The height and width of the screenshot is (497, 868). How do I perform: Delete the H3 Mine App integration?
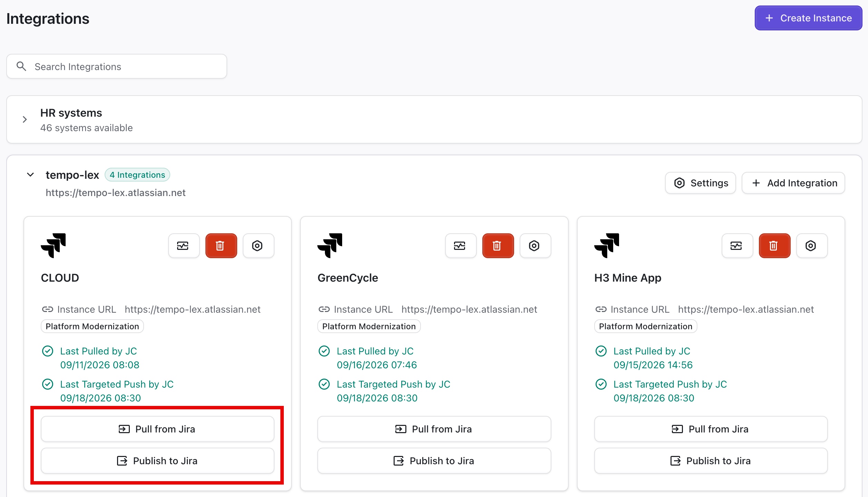tap(774, 246)
